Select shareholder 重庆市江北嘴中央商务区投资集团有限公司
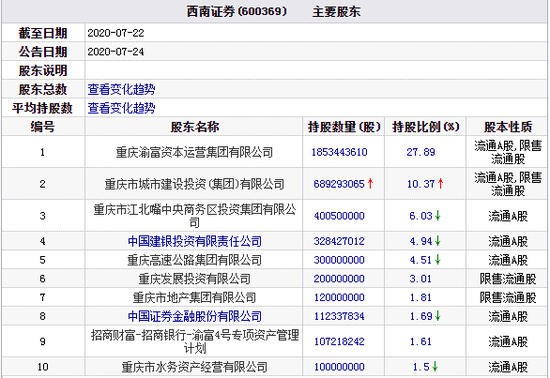550x378 pixels. point(194,216)
